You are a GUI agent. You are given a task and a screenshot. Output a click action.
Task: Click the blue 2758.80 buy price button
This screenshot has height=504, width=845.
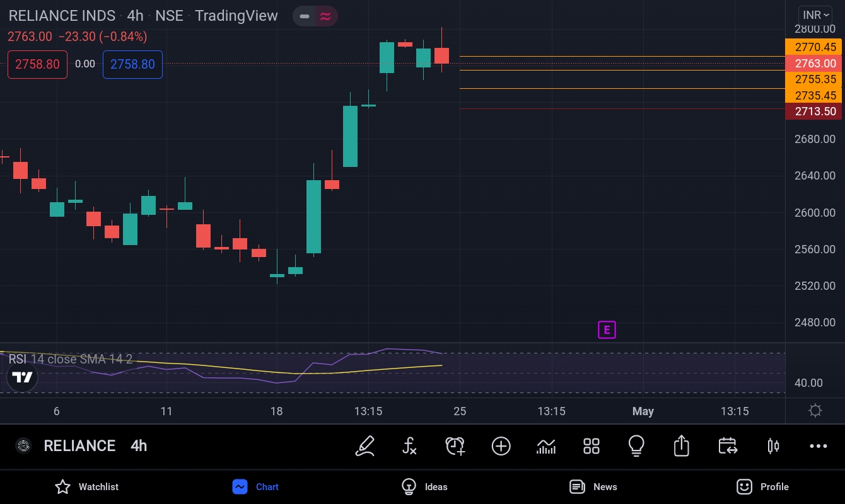(132, 64)
